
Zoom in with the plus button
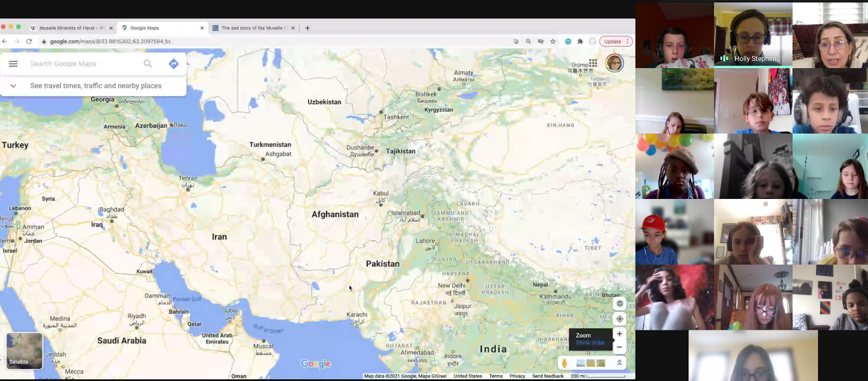pos(620,334)
